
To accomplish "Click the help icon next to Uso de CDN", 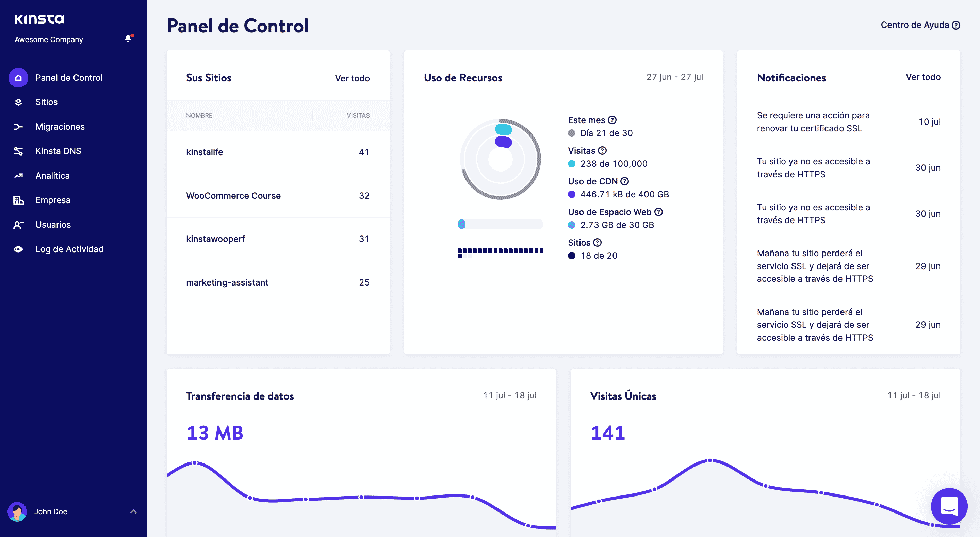I will [x=624, y=181].
